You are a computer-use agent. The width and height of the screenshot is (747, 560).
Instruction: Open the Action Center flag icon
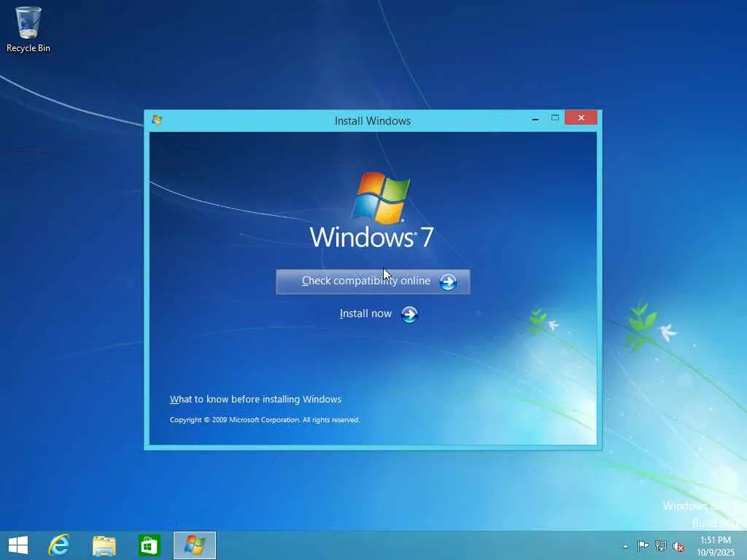pyautogui.click(x=643, y=545)
